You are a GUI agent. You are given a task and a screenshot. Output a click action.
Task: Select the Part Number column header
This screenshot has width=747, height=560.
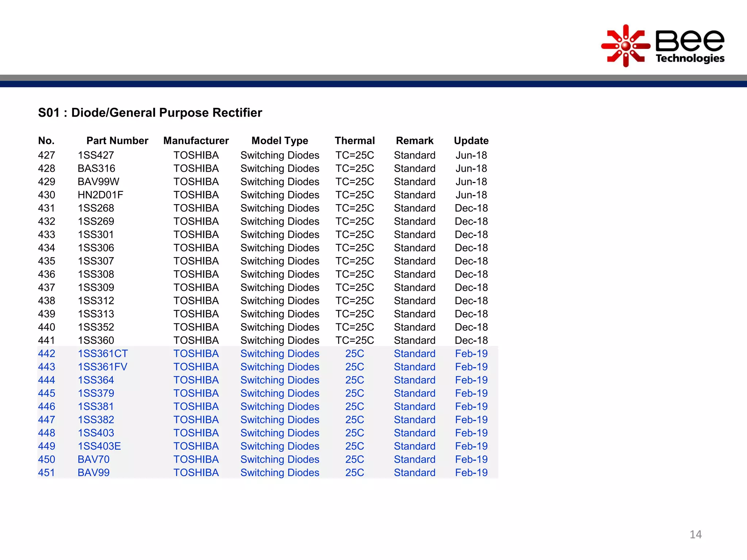click(x=117, y=141)
